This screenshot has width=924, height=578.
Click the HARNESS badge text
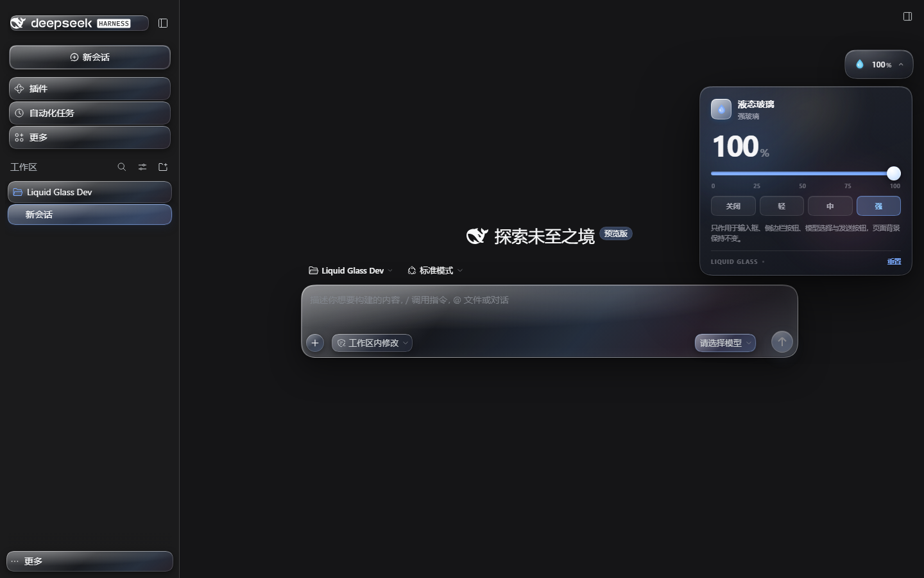coord(114,24)
